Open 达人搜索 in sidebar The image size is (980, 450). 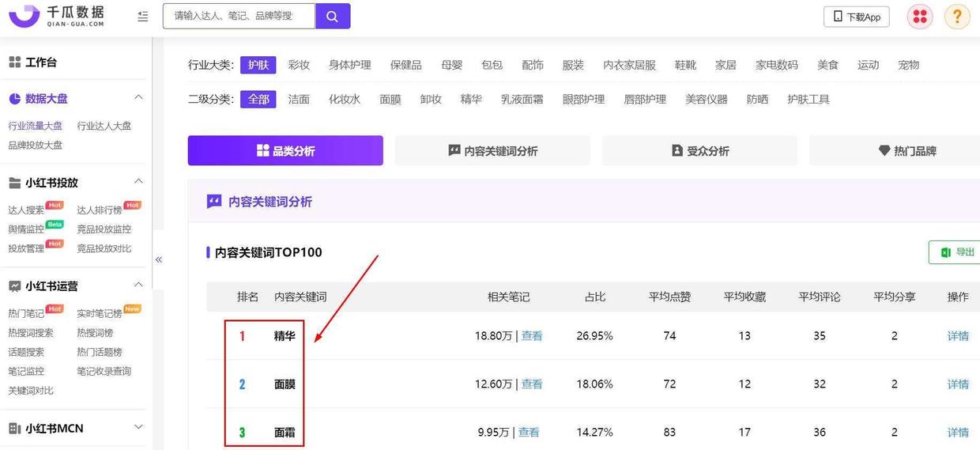(x=27, y=210)
